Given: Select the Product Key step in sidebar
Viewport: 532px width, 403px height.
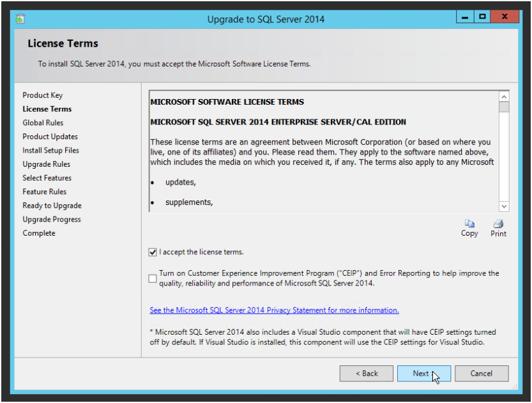Looking at the screenshot, I should click(43, 95).
